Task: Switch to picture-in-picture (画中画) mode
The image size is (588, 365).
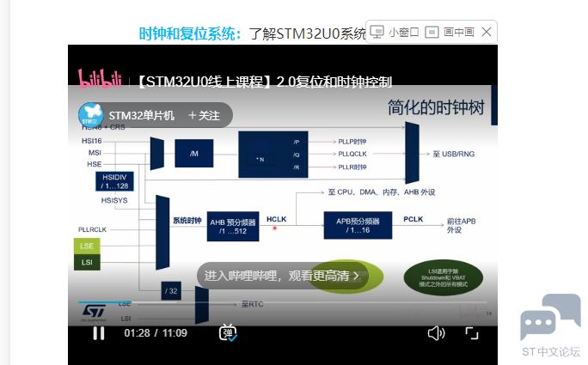Action: 450,32
